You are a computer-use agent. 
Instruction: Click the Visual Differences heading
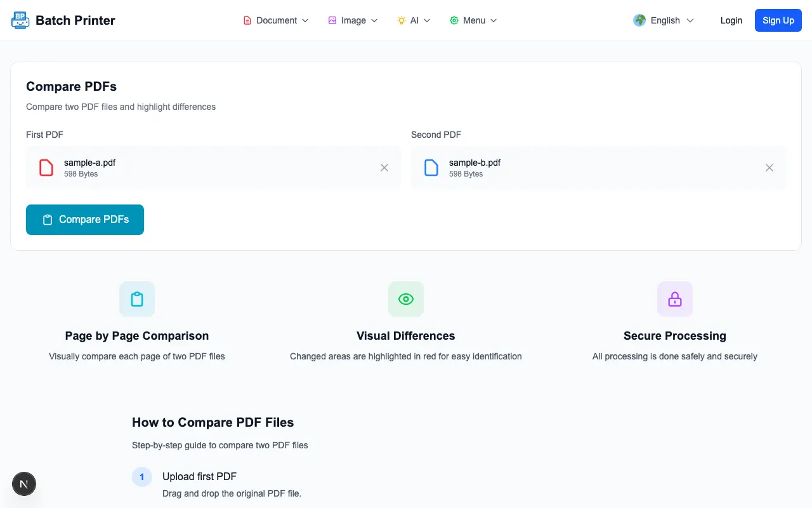click(406, 336)
